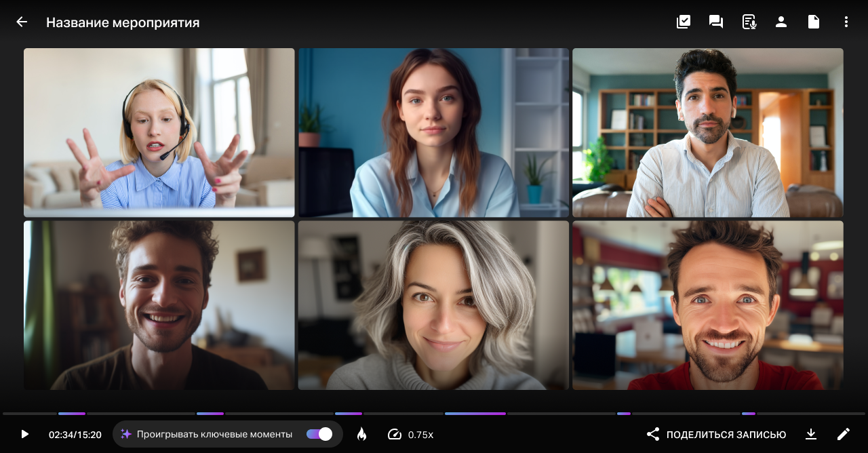Jump to the last highlighted timeline segment
The width and height of the screenshot is (868, 453).
pyautogui.click(x=749, y=414)
